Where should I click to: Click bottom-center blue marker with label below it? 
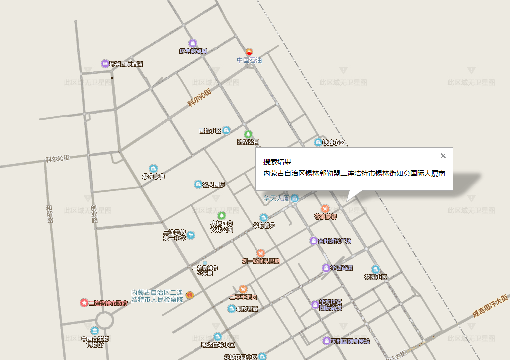[218, 336]
